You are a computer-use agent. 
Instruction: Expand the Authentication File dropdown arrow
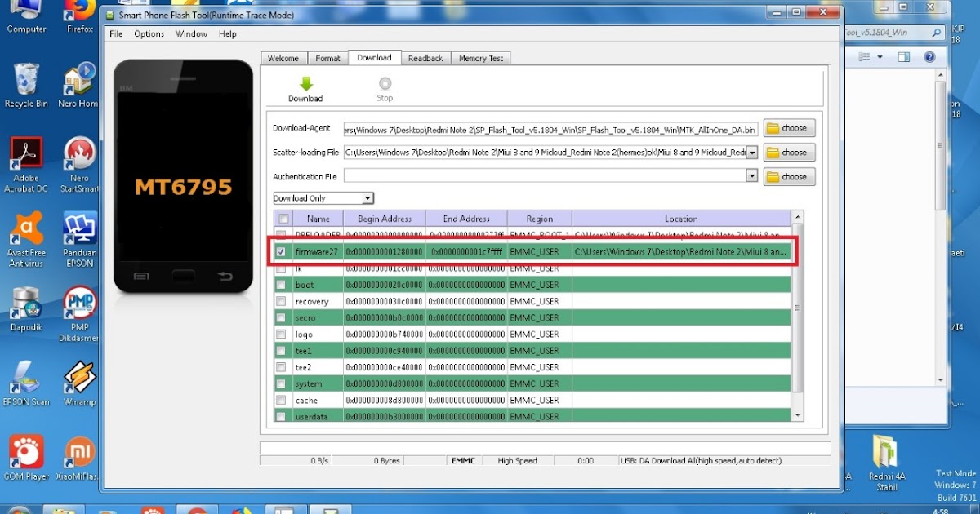[751, 175]
